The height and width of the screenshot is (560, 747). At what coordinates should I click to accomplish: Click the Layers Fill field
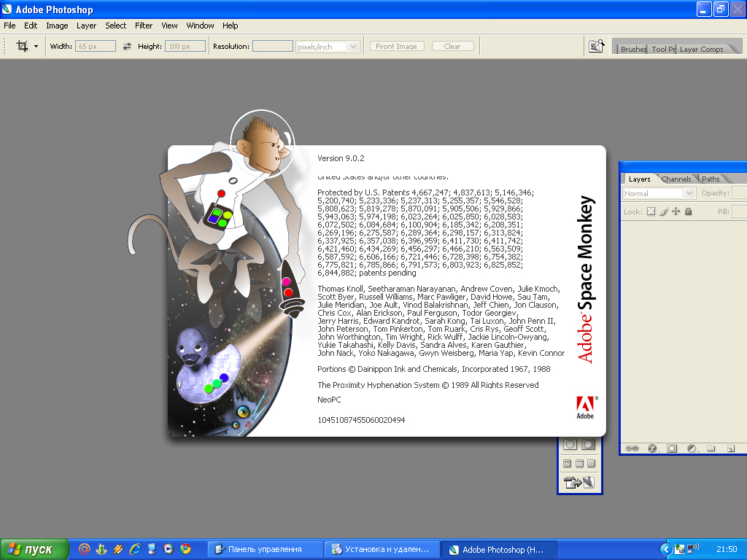pyautogui.click(x=739, y=211)
